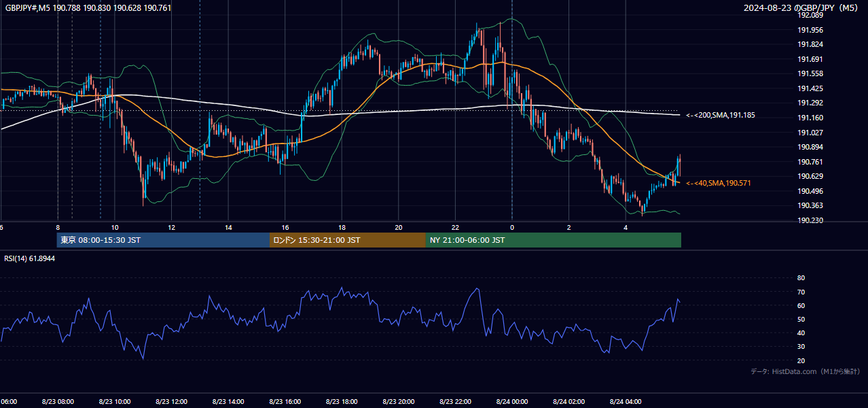Click the RSI scale value 50

pyautogui.click(x=801, y=319)
